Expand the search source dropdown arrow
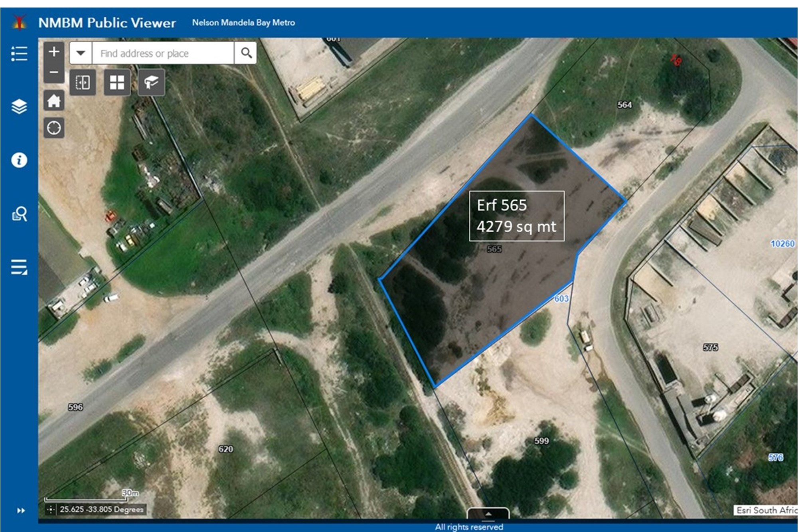 point(81,53)
